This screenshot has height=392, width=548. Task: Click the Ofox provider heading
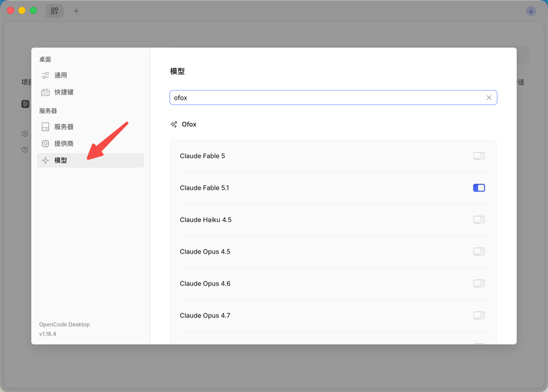pos(189,124)
